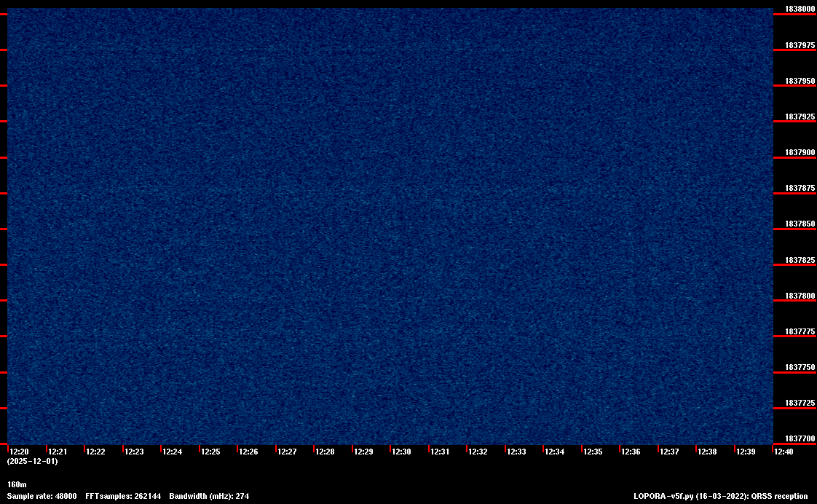Click the 12:27 time label
Image resolution: width=817 pixels, height=504 pixels.
pos(287,452)
